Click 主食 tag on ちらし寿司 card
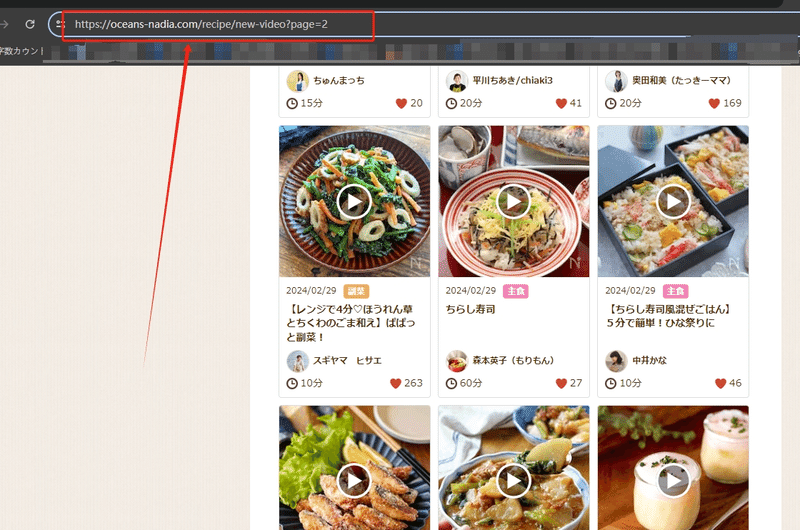The height and width of the screenshot is (530, 800). 516,291
